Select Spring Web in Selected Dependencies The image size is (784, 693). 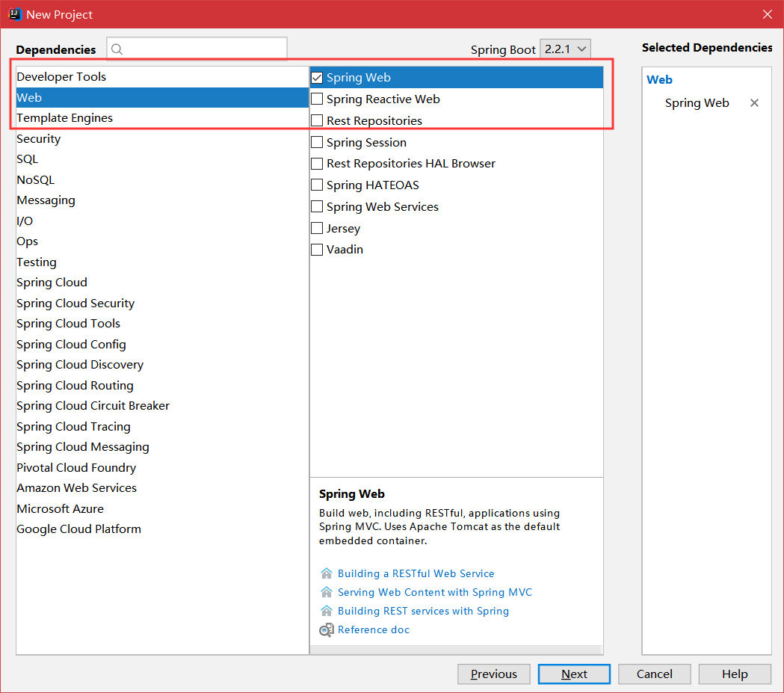[x=697, y=103]
